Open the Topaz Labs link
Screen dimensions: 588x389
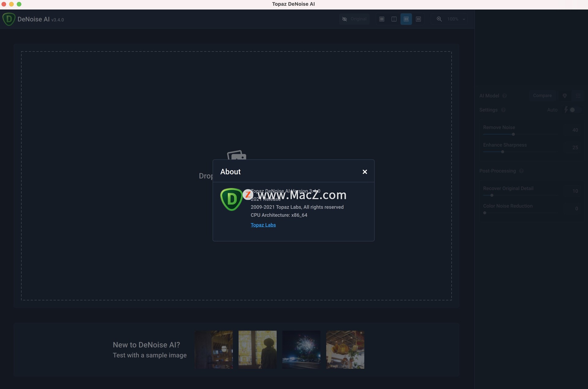(x=263, y=225)
